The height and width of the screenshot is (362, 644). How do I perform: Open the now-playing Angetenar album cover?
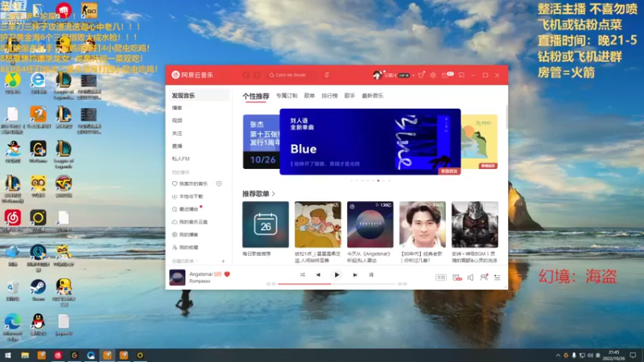point(177,278)
